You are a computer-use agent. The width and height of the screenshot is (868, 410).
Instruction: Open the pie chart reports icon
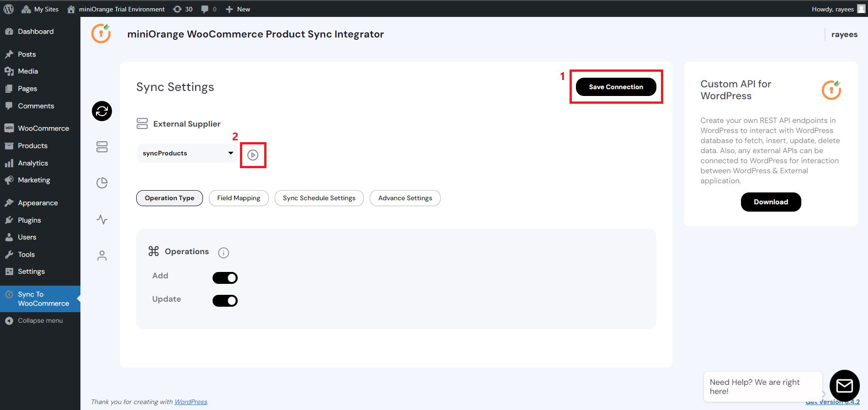102,183
